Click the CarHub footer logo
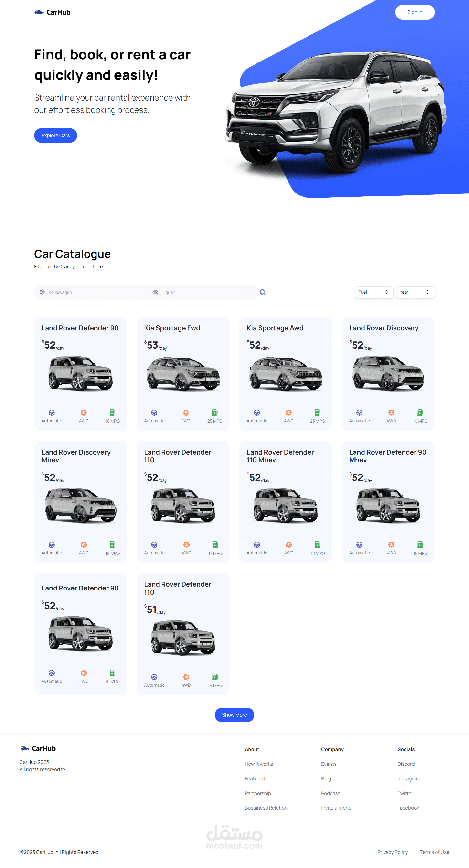This screenshot has height=868, width=469. [x=38, y=748]
